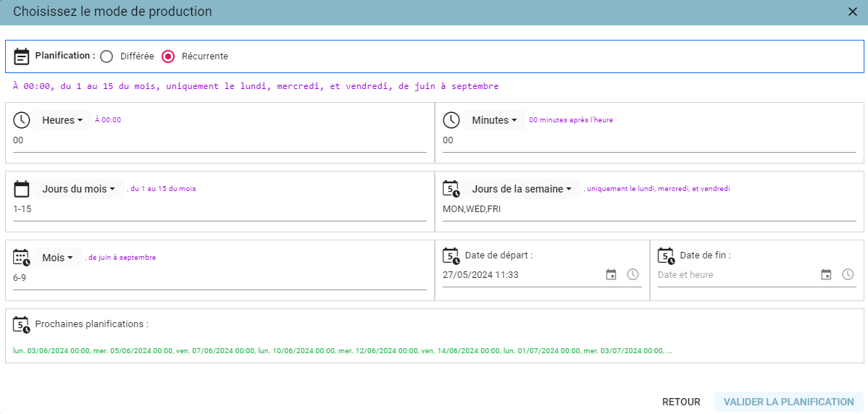Image resolution: width=868 pixels, height=414 pixels.
Task: Click the clock icon beside Heures
Action: click(21, 120)
